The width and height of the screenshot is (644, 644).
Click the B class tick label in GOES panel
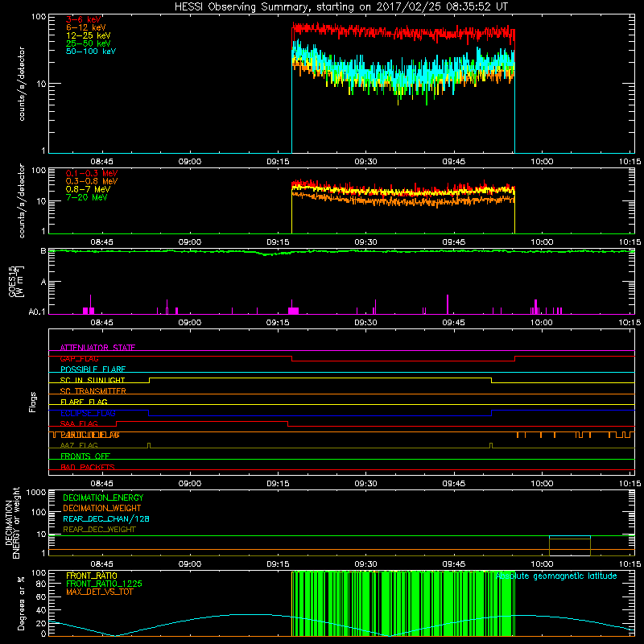pyautogui.click(x=43, y=251)
